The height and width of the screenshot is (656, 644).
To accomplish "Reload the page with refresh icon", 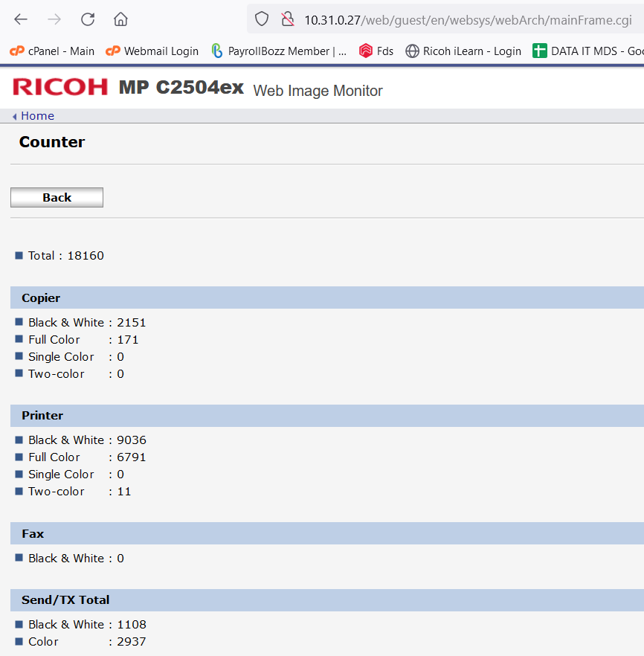I will (x=88, y=19).
